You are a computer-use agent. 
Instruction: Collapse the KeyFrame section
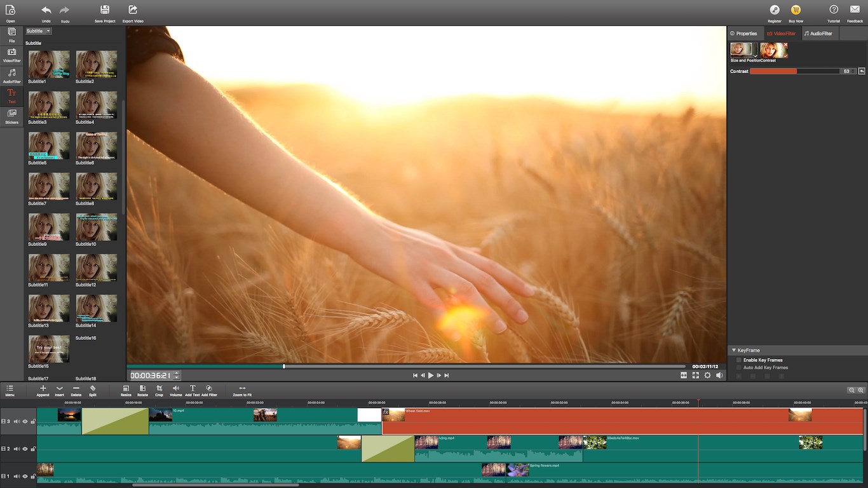point(734,349)
